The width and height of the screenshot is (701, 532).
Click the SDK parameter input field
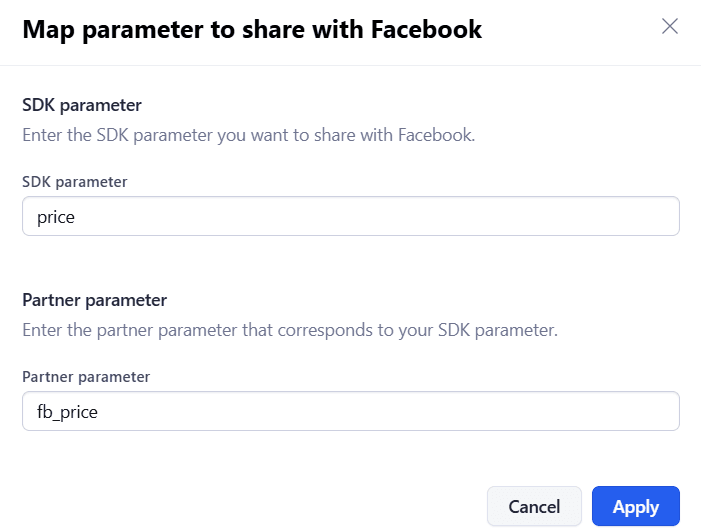tap(350, 216)
